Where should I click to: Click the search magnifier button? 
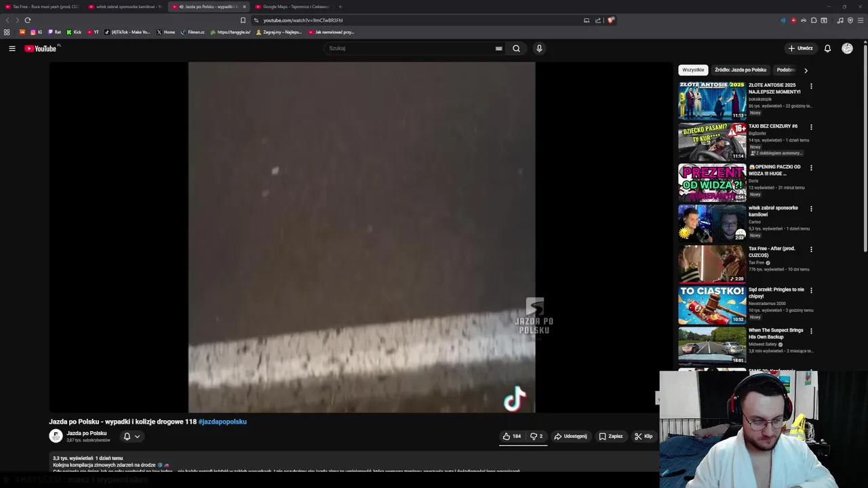[516, 48]
